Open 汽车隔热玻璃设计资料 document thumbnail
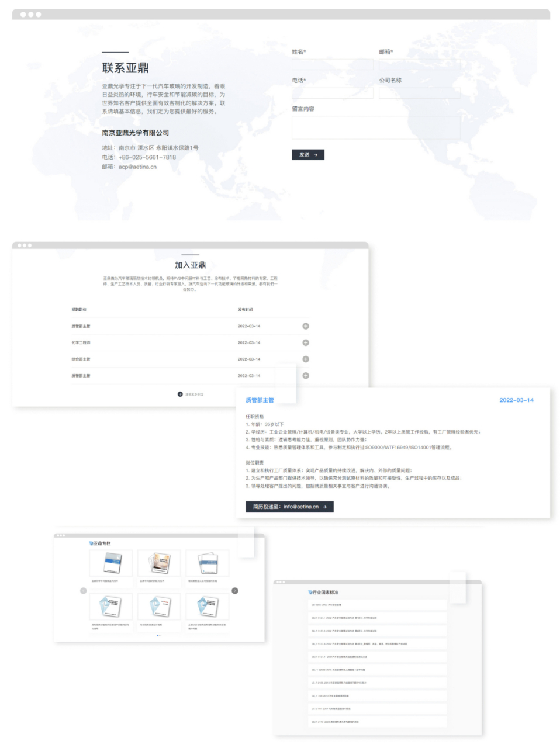 coord(159,607)
